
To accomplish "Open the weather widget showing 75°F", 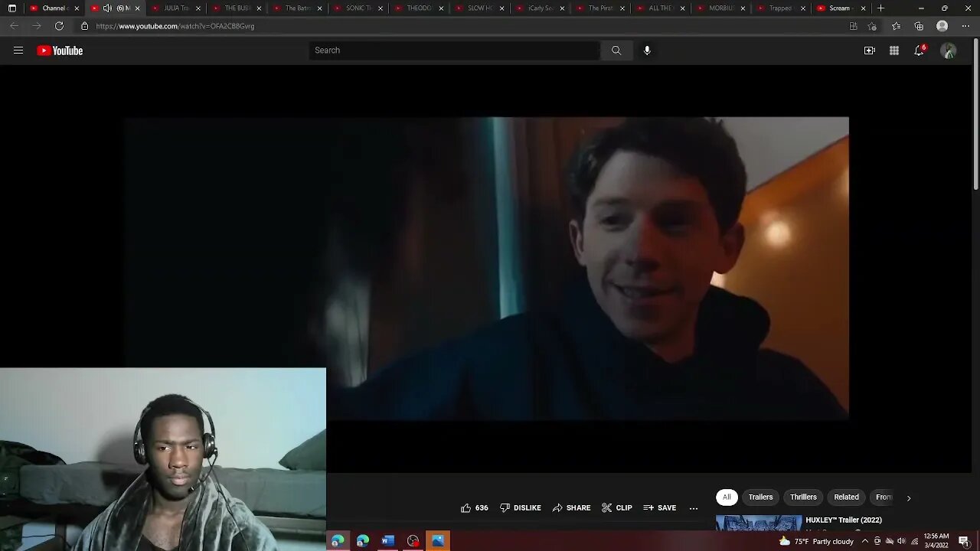I will [816, 541].
